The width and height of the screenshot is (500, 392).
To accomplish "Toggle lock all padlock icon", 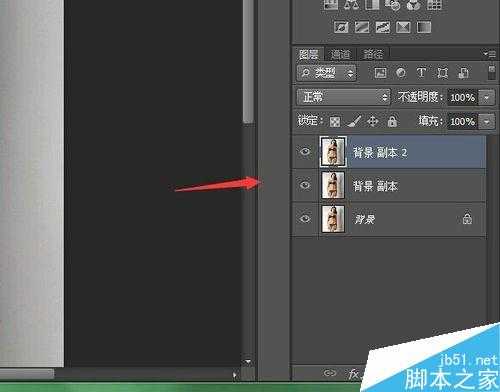I will (x=392, y=121).
